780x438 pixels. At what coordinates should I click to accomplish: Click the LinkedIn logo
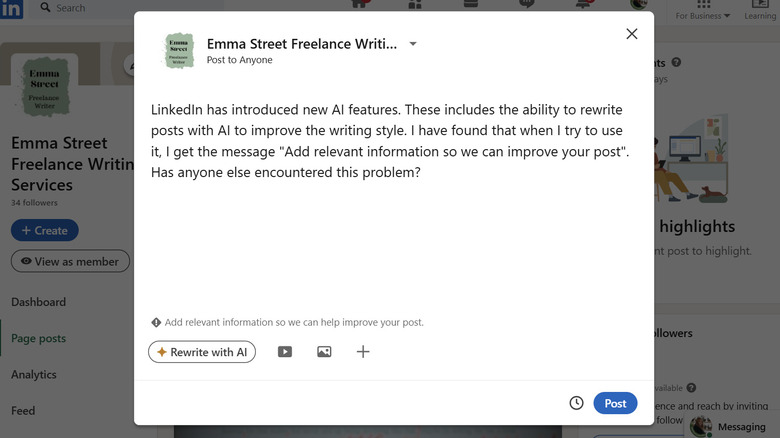(x=11, y=9)
